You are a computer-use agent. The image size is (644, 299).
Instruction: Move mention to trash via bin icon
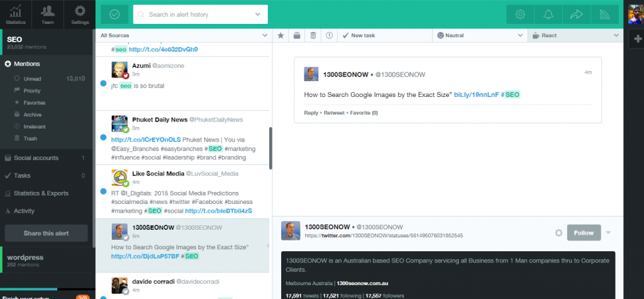point(313,35)
